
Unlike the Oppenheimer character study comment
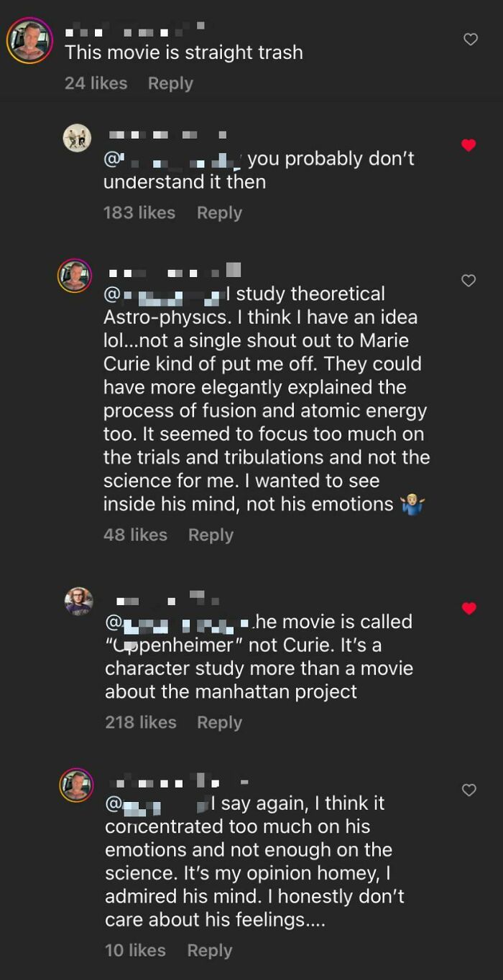pyautogui.click(x=469, y=608)
